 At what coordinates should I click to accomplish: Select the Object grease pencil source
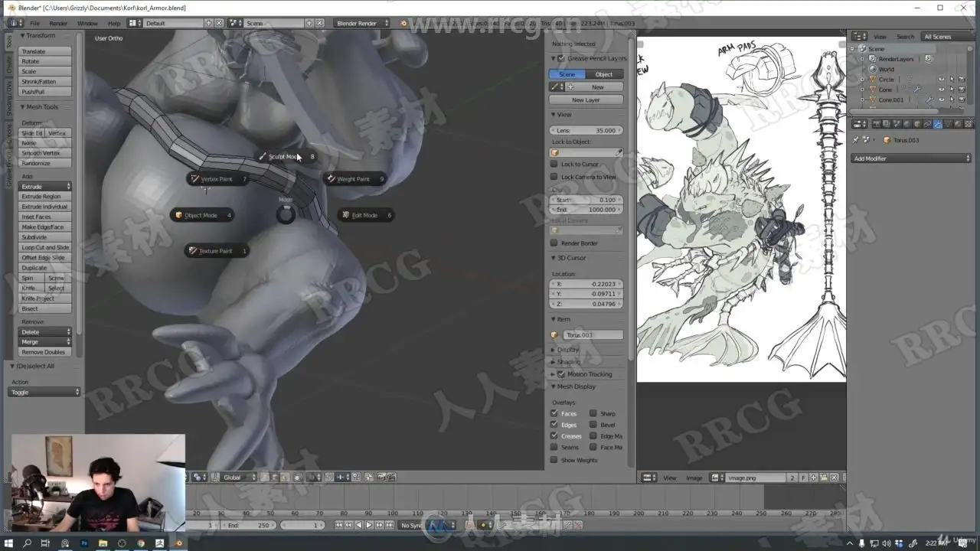pos(604,74)
